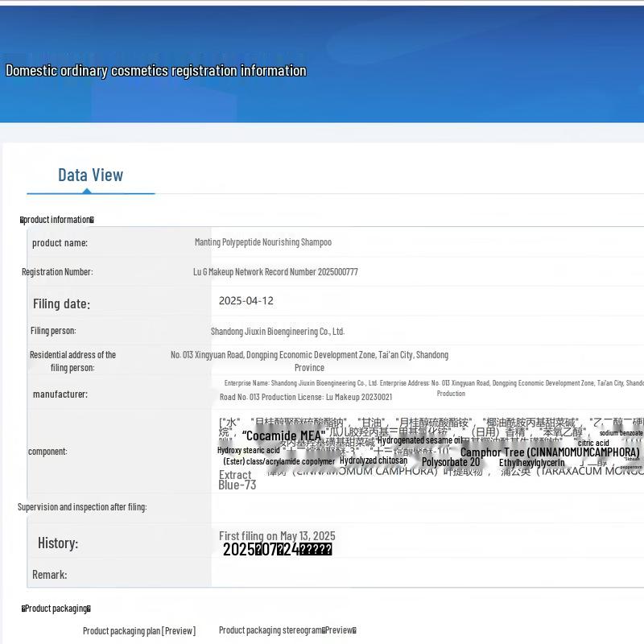Click the filing date 2025-04-12
644x644 pixels.
(x=246, y=301)
